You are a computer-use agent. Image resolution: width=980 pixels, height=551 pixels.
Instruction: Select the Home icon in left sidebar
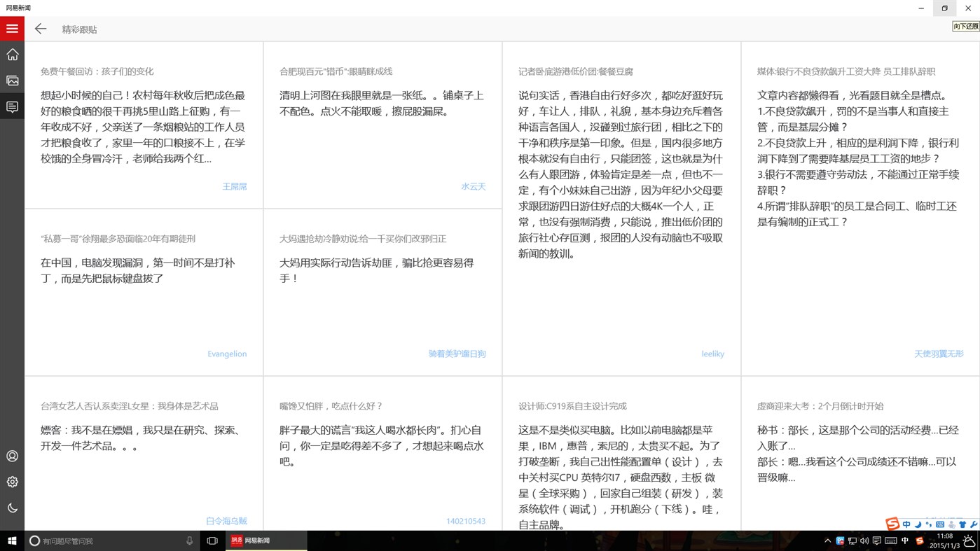(12, 54)
